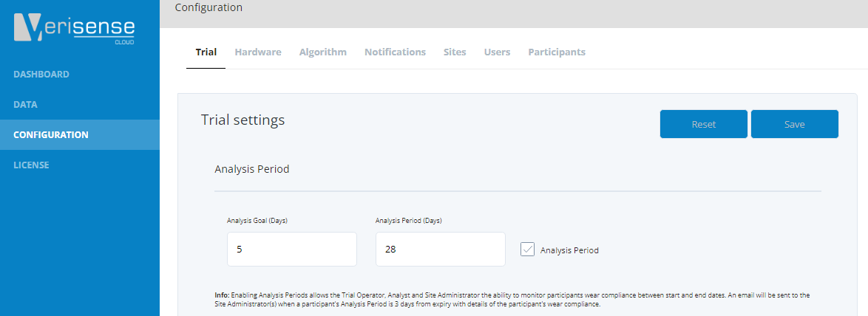Focus the Analysis Goal (Days) field
This screenshot has height=316, width=868.
coord(292,249)
